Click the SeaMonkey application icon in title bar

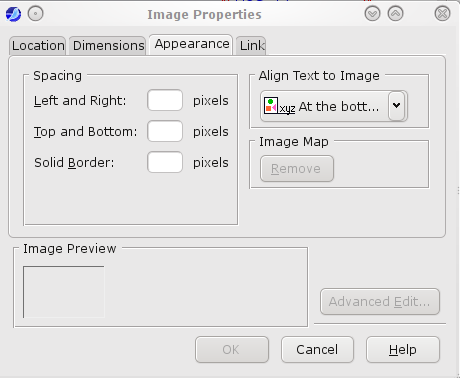click(x=13, y=14)
